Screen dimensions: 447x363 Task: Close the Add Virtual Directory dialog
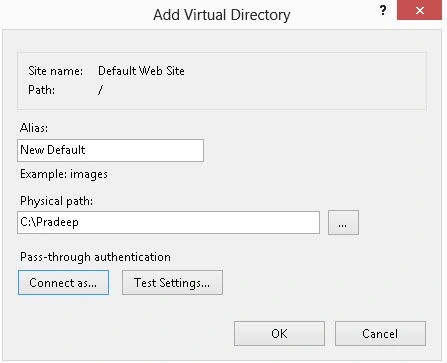420,10
